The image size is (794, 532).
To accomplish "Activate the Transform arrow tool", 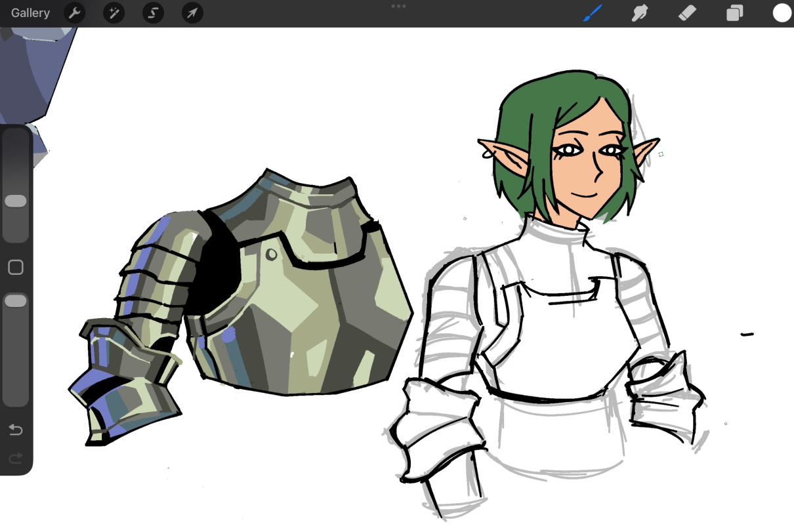I will 192,13.
